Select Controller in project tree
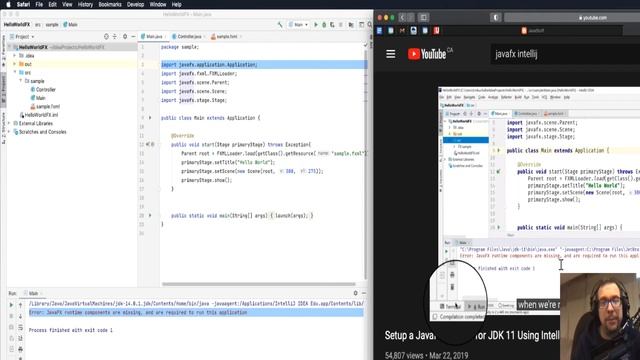Screen dimensions: 640x360 pyautogui.click(x=43, y=89)
